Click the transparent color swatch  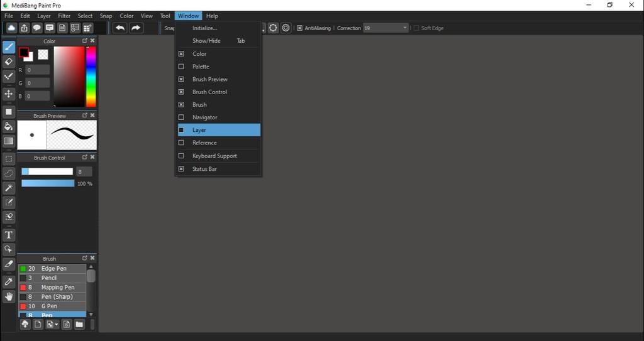[x=43, y=54]
